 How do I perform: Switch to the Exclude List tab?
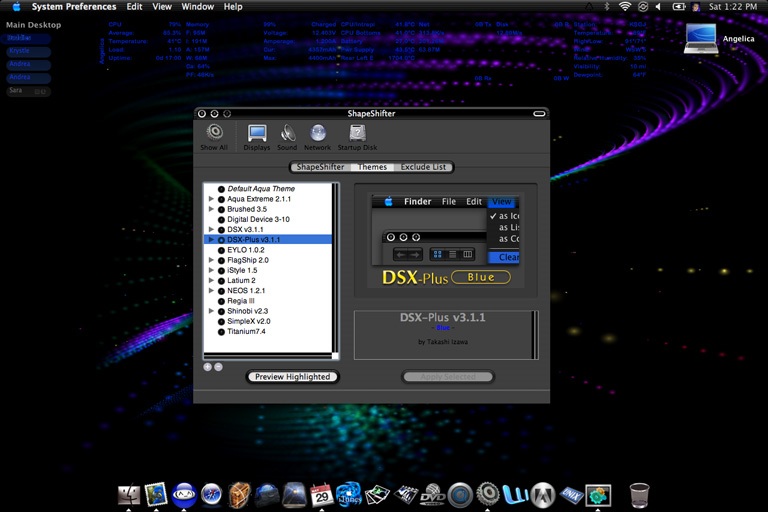(x=423, y=167)
